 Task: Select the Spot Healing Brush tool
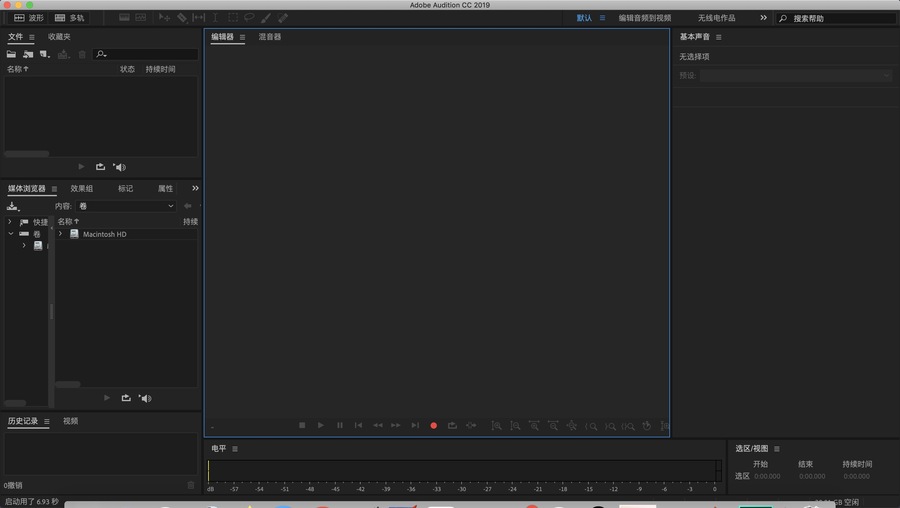tap(283, 18)
